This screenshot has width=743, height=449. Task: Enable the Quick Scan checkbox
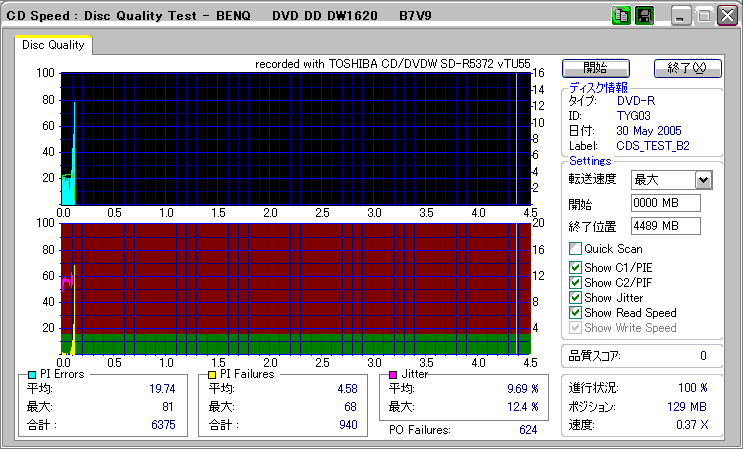coord(575,249)
